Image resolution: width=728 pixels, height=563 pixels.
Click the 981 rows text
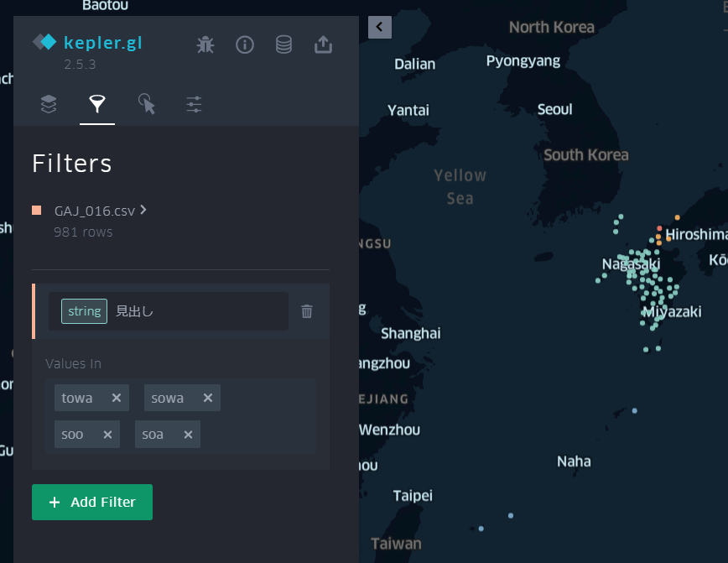(83, 232)
